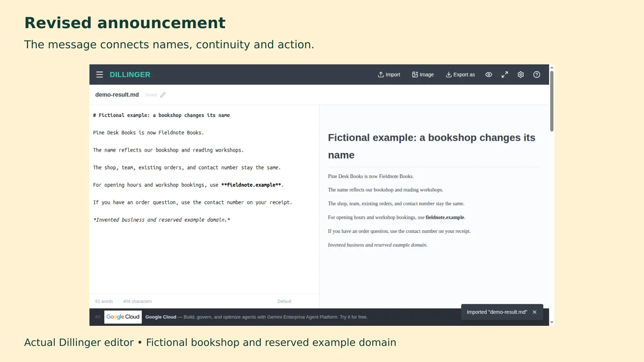Click the Saved status label

tap(151, 95)
